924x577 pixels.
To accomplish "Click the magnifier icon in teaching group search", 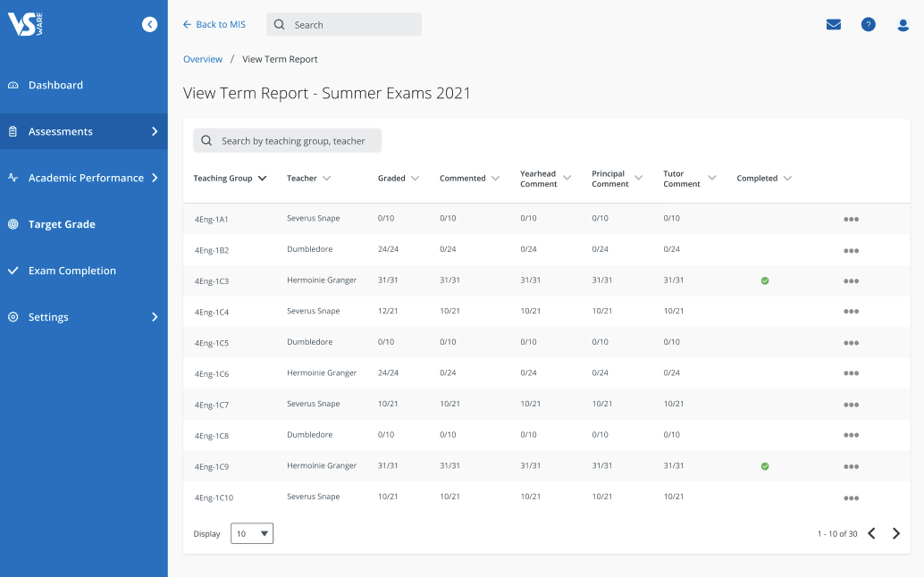I will pos(206,141).
